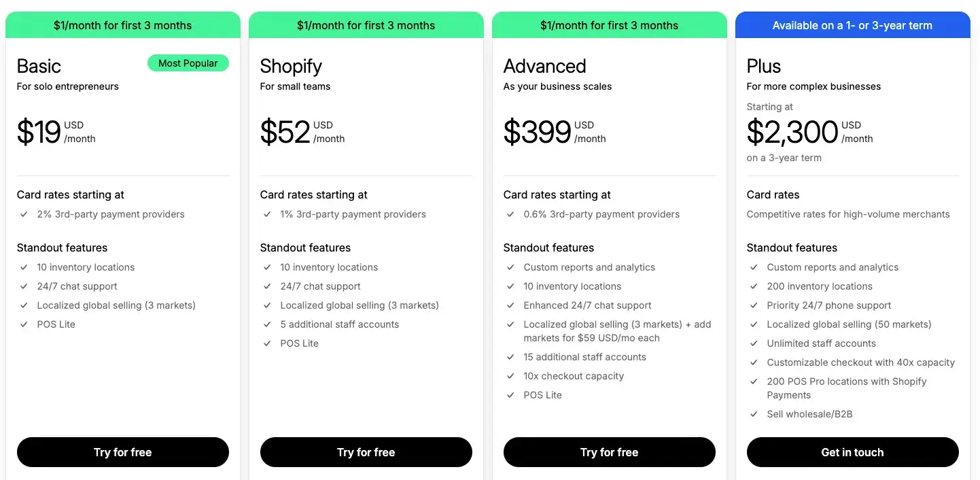Click the checkmark next to 10x checkout capacity
980x480 pixels.
pyautogui.click(x=510, y=376)
